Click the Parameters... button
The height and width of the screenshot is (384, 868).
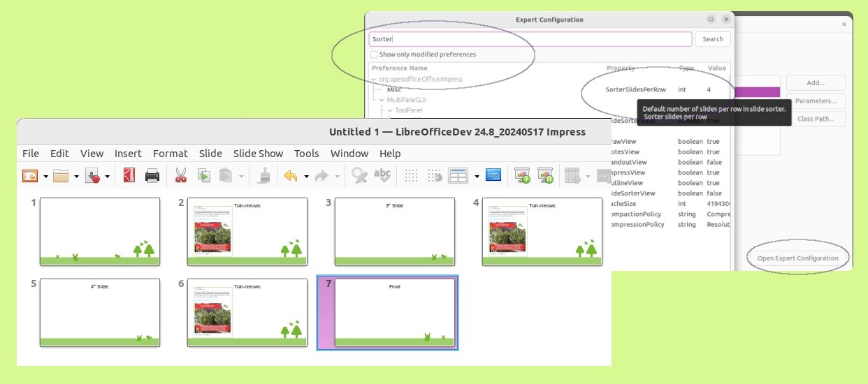click(x=816, y=101)
